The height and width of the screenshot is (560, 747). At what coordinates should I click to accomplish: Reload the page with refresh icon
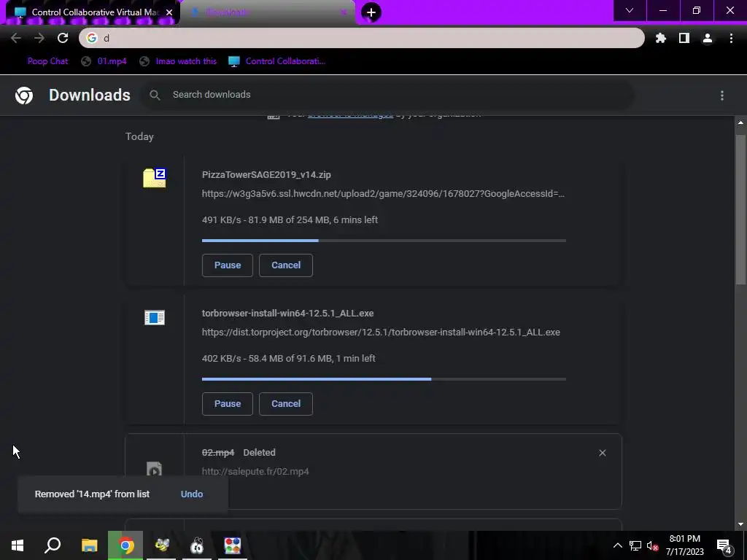pyautogui.click(x=63, y=38)
